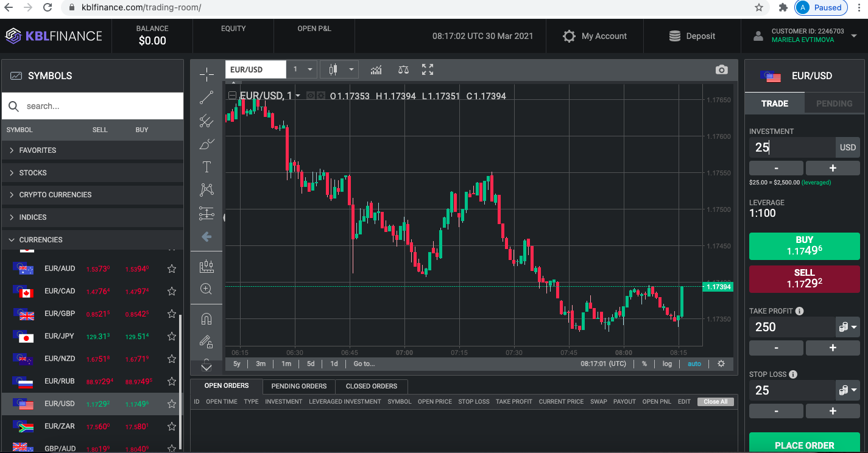Toggle auto scale on chart
Screen dimensions: 868x453
coord(694,363)
